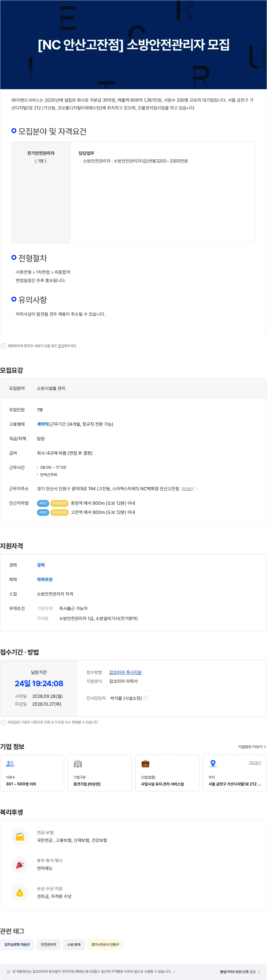
Task: Click the 사업시설 유지.관리 서비스업 industry card
Action: [167, 773]
